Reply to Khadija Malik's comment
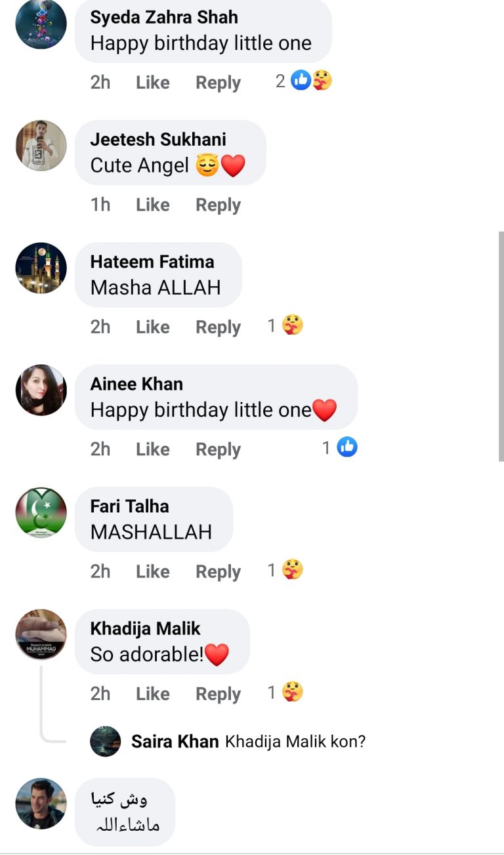 point(217,693)
